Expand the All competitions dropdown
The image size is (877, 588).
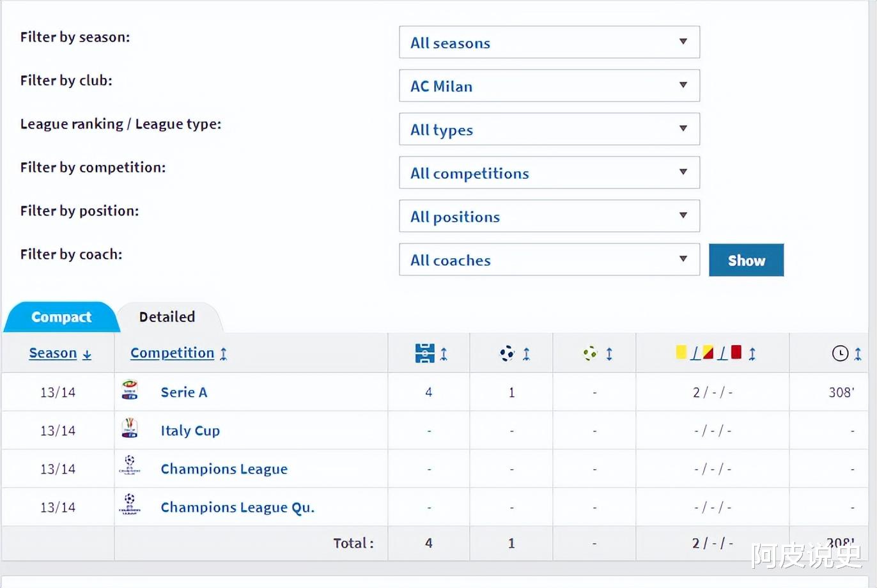click(549, 173)
